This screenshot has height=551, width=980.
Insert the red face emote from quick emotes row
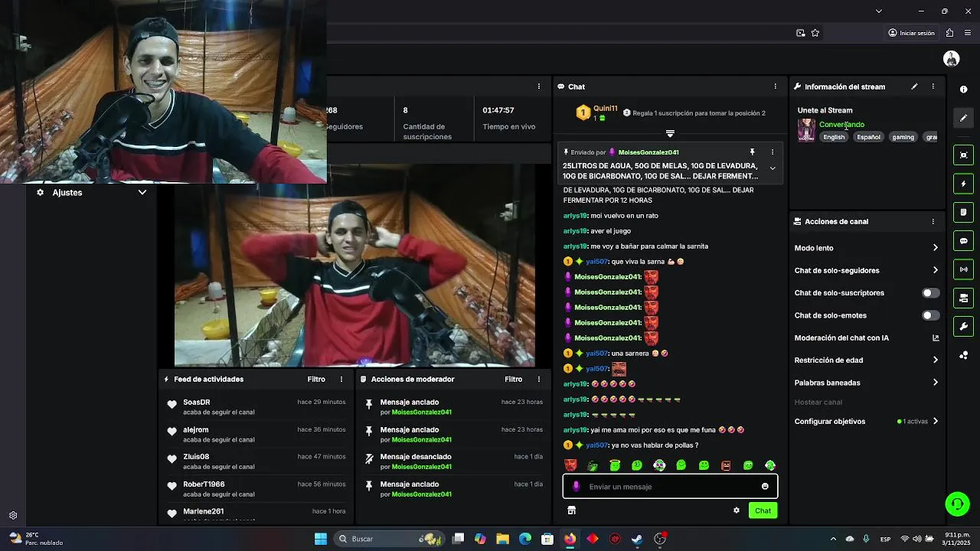click(x=570, y=465)
